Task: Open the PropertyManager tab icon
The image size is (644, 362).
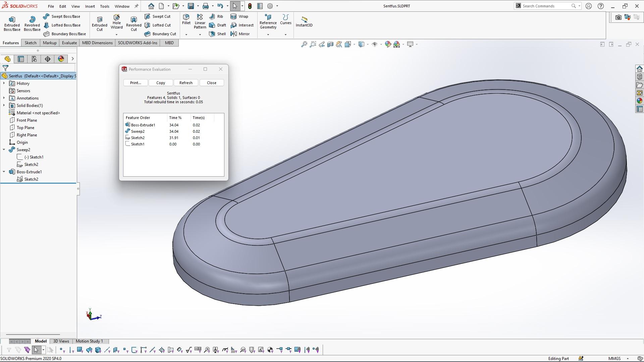Action: [21, 59]
